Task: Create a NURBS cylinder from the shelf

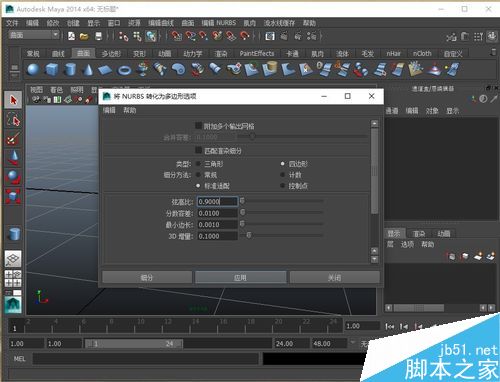Action: tap(70, 69)
